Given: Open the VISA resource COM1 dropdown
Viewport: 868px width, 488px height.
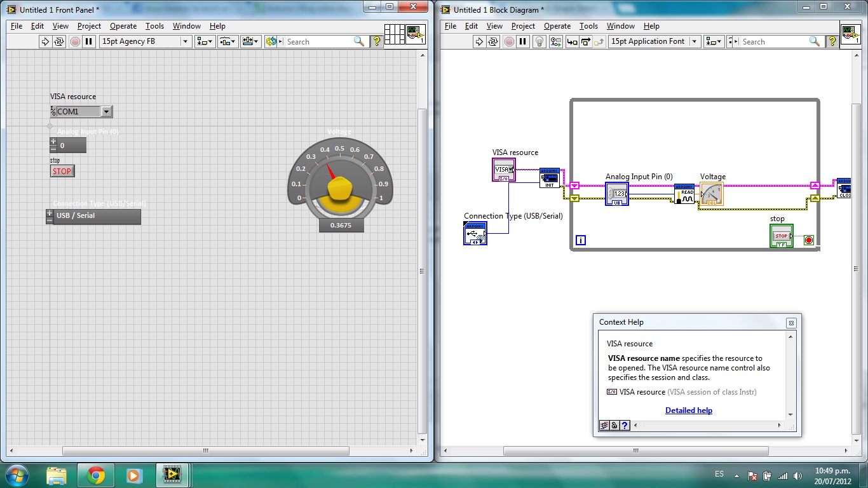Looking at the screenshot, I should point(106,112).
